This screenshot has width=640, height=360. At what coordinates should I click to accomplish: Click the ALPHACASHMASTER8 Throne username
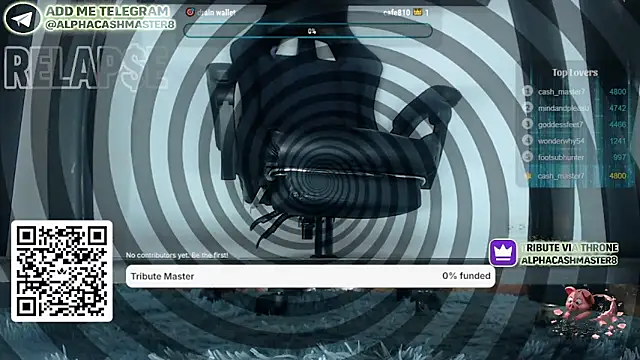click(569, 260)
